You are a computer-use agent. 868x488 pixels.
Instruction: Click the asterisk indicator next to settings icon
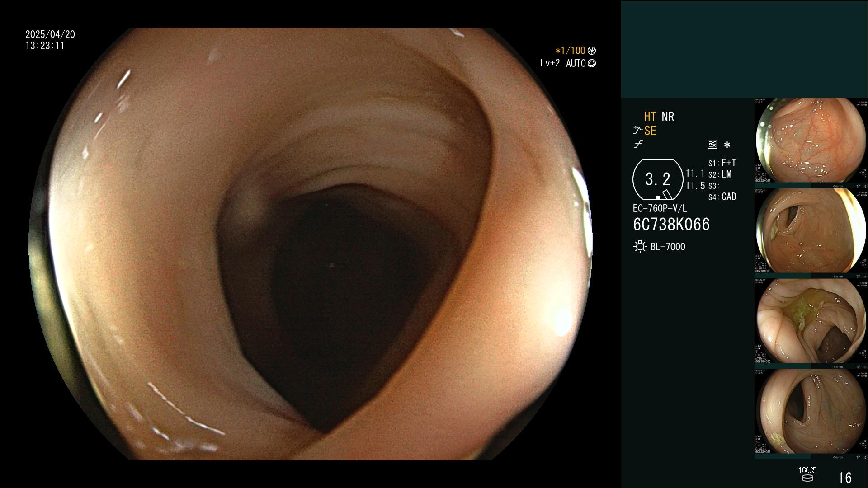point(727,145)
